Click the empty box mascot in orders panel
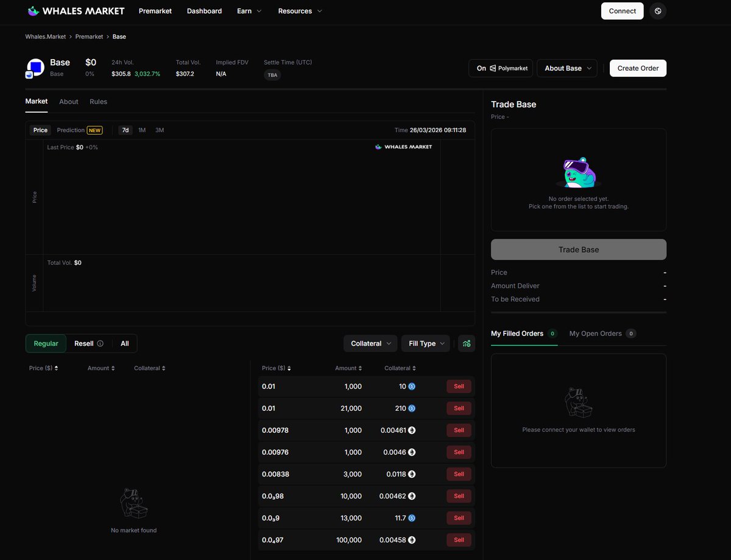 578,402
